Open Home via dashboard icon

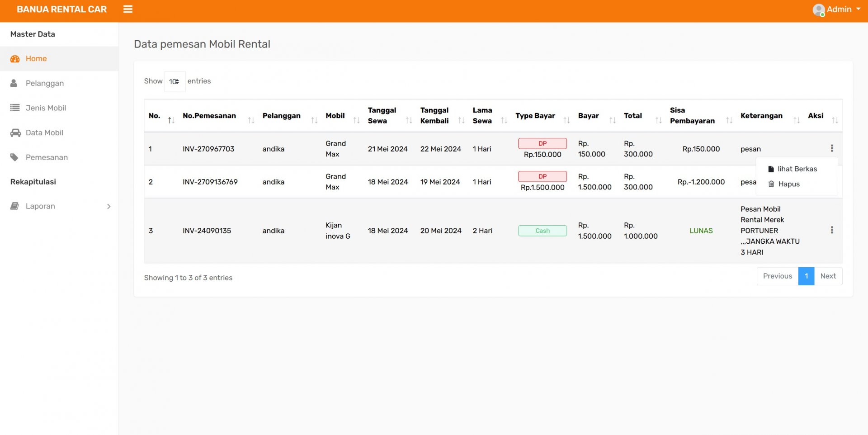point(15,59)
